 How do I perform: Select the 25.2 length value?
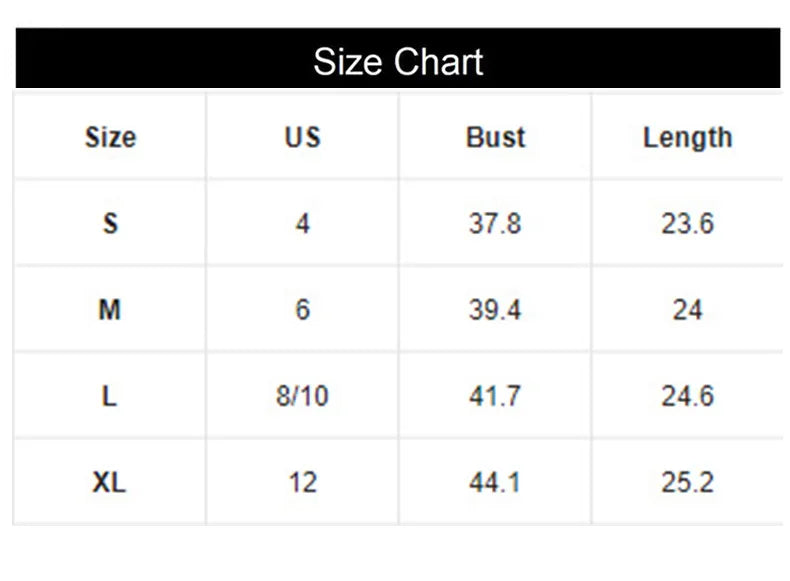pyautogui.click(x=687, y=483)
